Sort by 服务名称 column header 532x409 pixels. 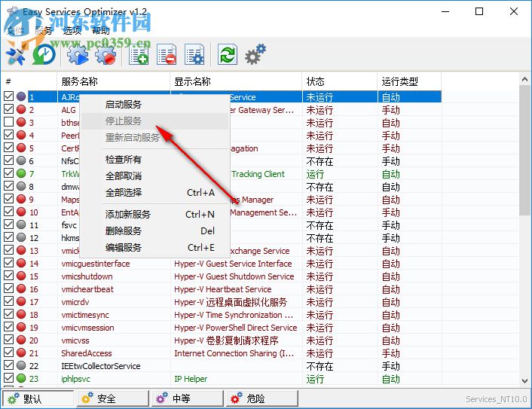(x=114, y=81)
